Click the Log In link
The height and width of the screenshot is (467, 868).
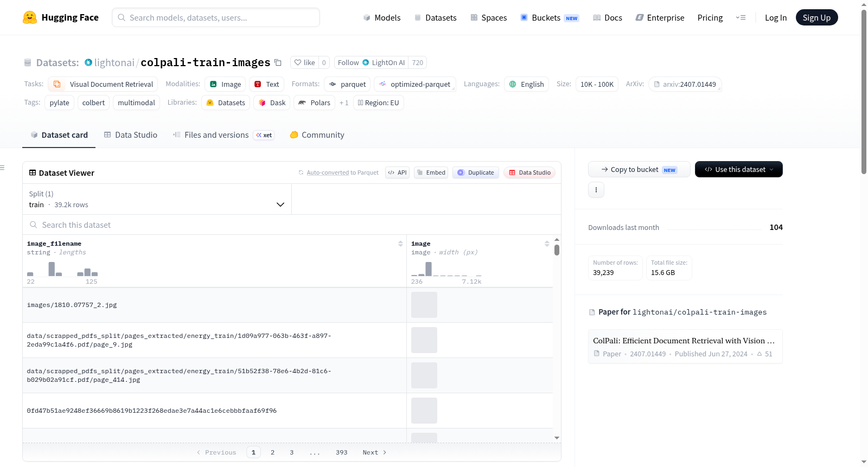tap(776, 17)
